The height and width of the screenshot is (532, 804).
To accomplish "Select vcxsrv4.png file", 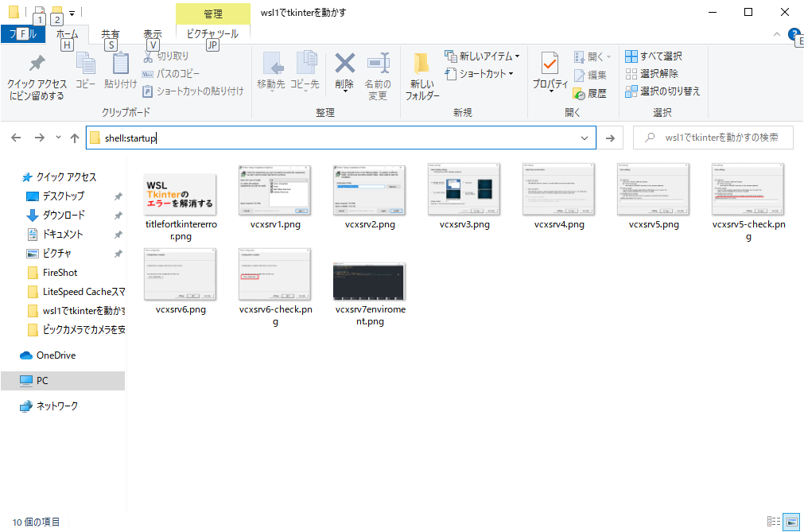I will [559, 197].
